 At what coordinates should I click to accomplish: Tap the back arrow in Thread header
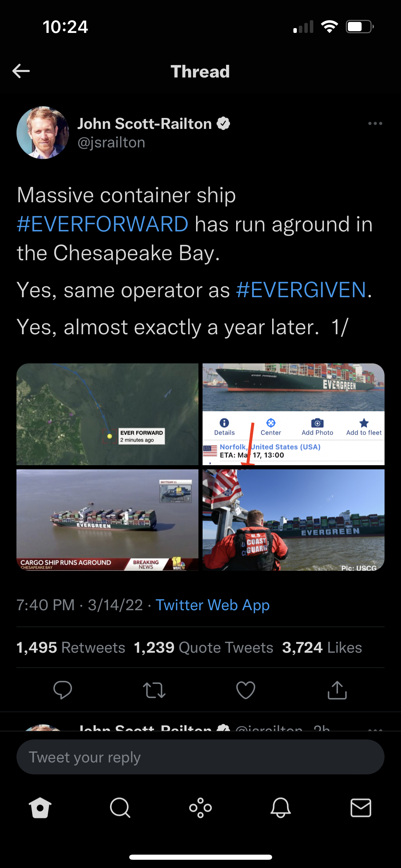tap(21, 71)
